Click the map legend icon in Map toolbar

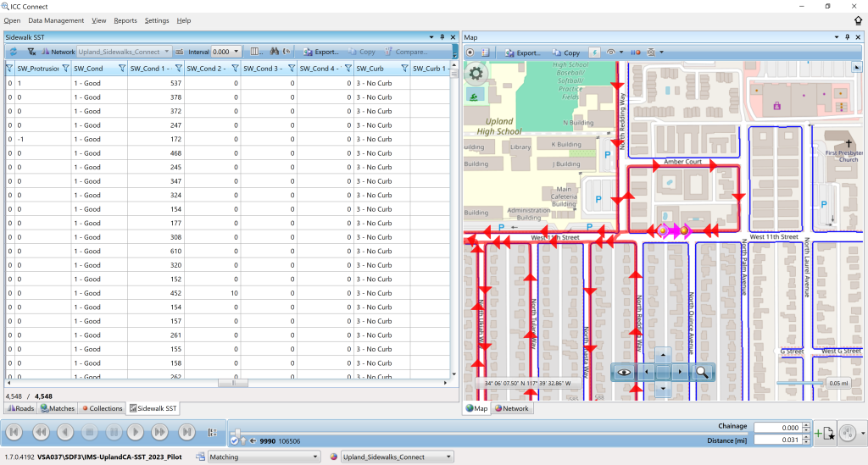[x=486, y=53]
